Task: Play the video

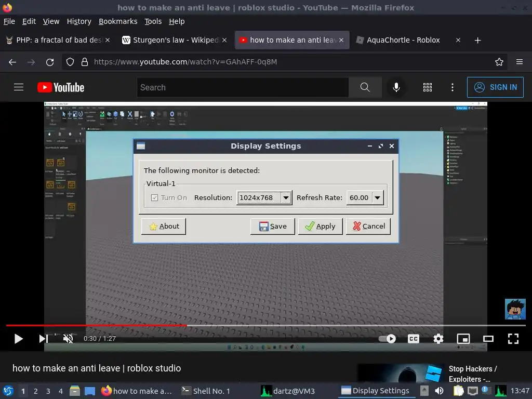Action: click(18, 339)
